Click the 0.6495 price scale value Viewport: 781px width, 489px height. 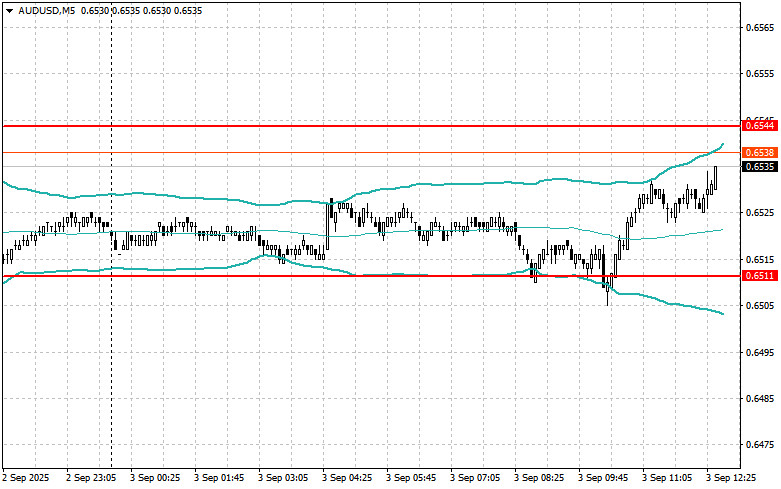click(x=760, y=353)
